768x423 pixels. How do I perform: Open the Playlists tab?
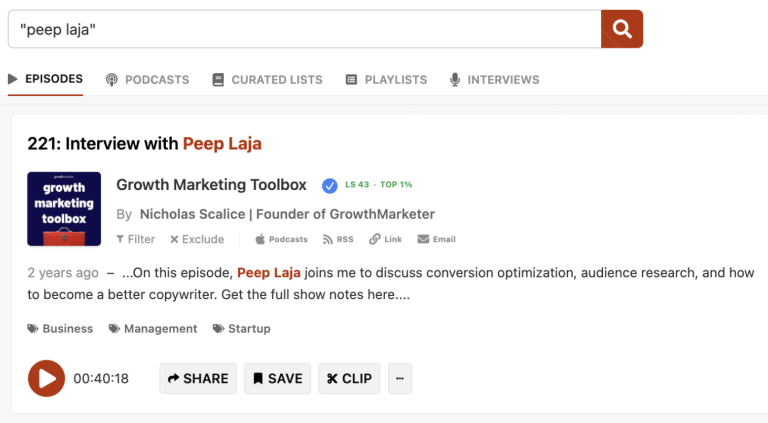386,79
